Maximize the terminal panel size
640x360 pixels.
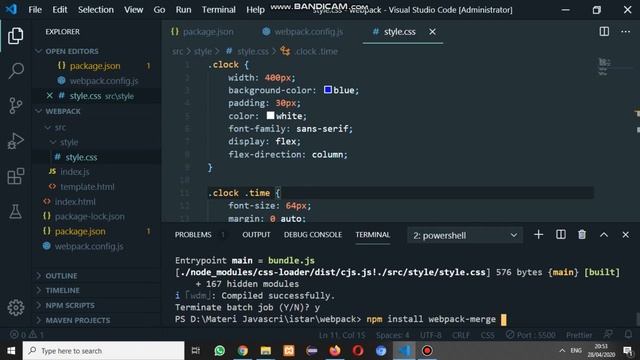pos(604,235)
